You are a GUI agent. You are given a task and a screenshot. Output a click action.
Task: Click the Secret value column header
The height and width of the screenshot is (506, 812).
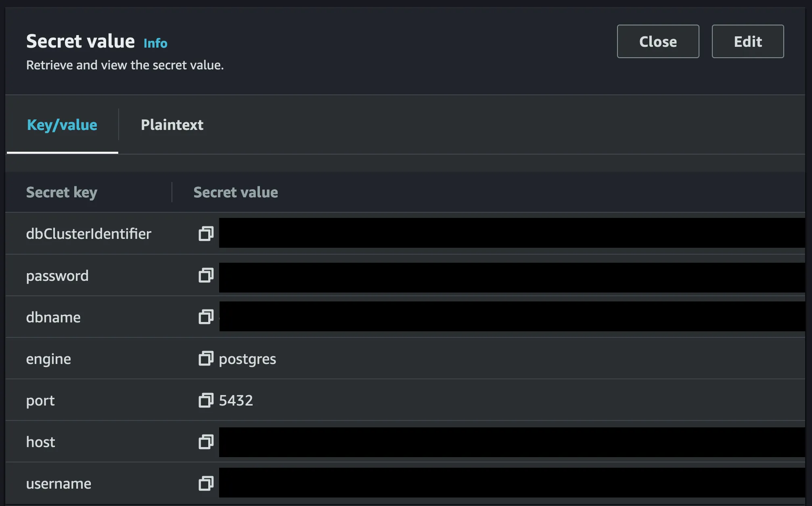[236, 192]
